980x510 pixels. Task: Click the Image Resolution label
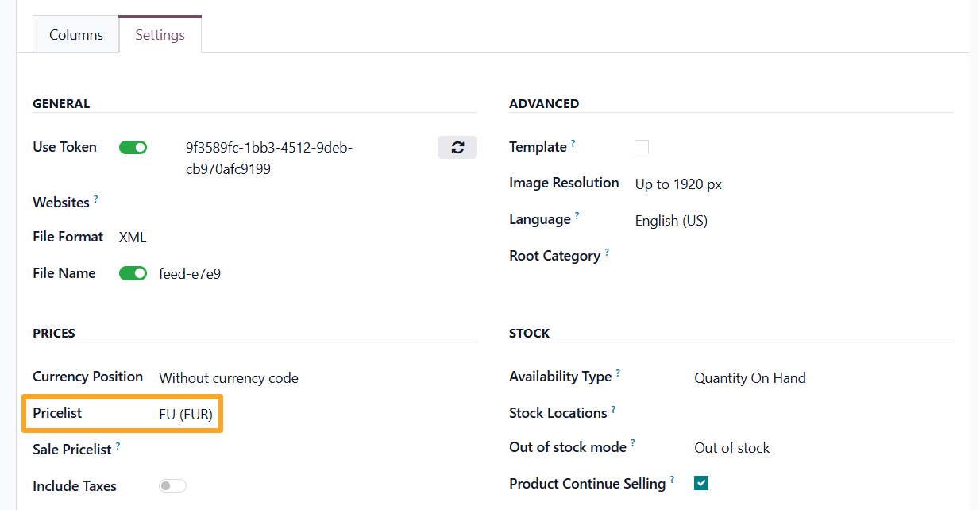point(564,183)
